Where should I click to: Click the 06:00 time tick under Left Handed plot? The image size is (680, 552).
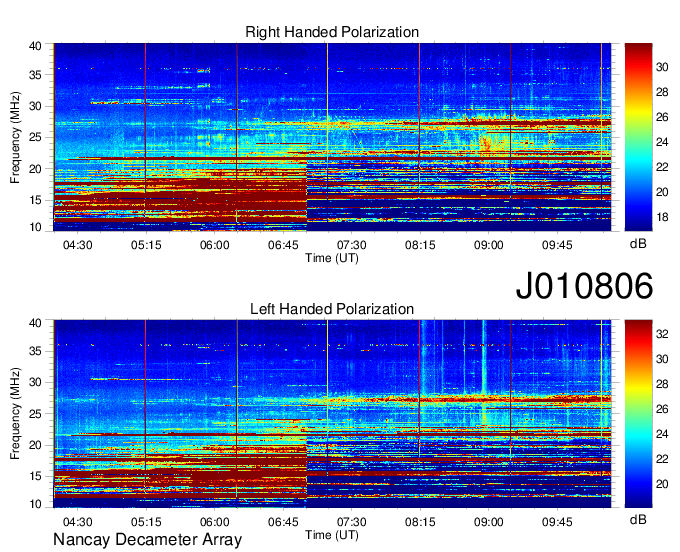[215, 522]
